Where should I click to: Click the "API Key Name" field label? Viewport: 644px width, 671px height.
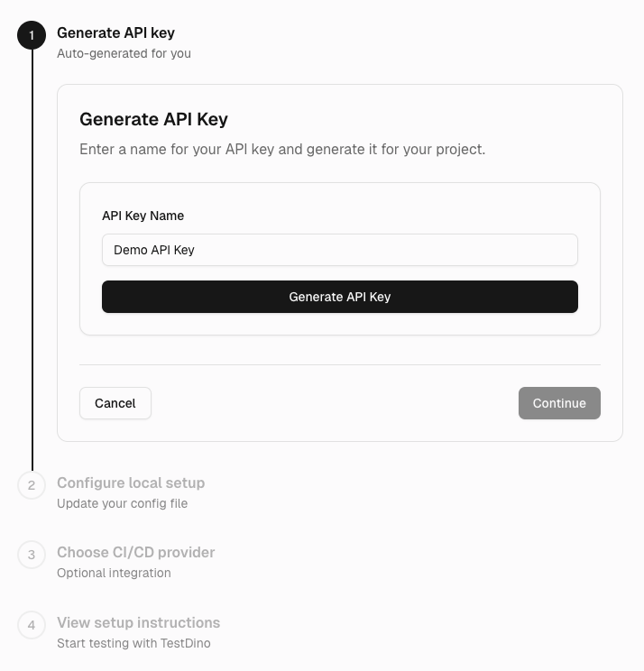click(x=143, y=216)
